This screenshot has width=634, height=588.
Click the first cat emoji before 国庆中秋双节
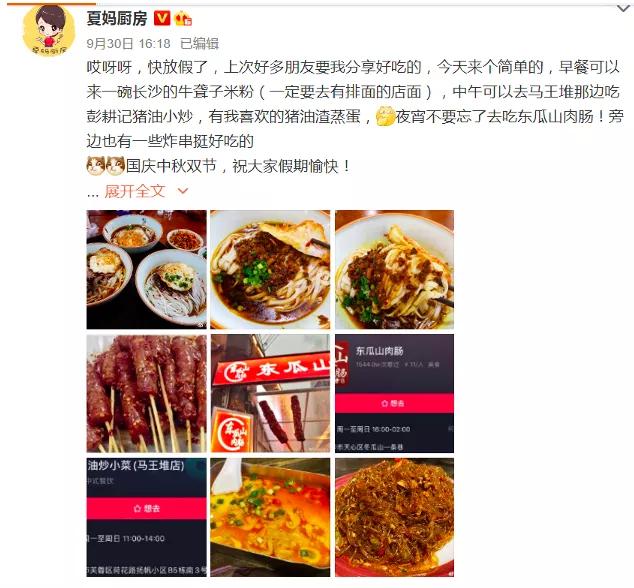96,165
